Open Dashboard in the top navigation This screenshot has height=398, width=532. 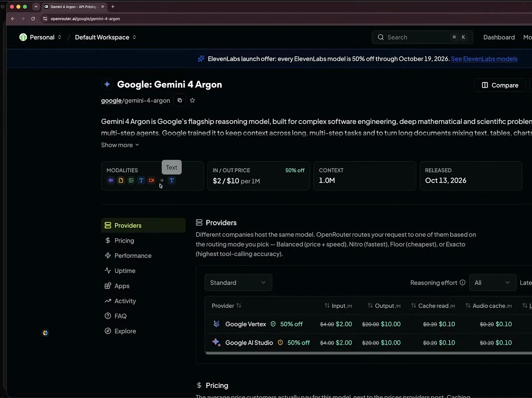(x=499, y=37)
